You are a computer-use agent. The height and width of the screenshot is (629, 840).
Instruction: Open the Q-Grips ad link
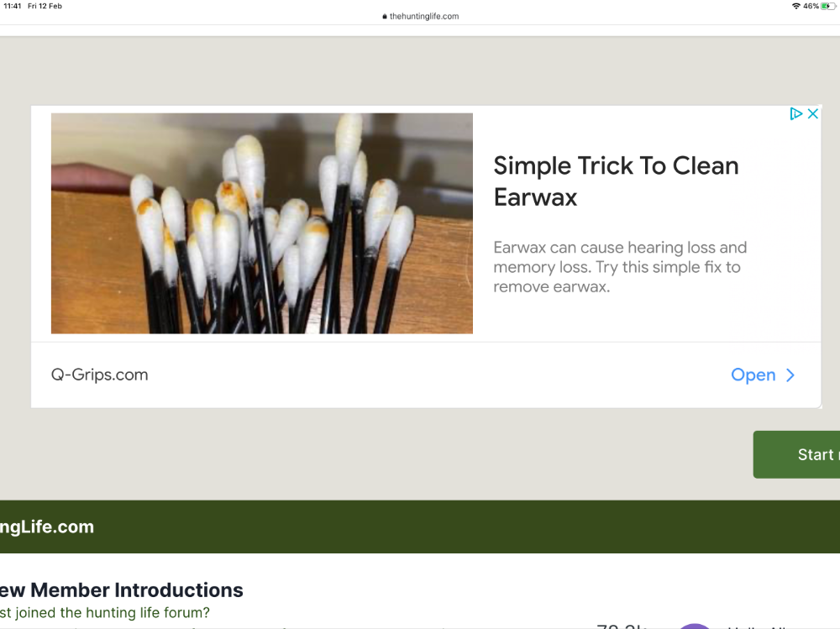coord(753,375)
